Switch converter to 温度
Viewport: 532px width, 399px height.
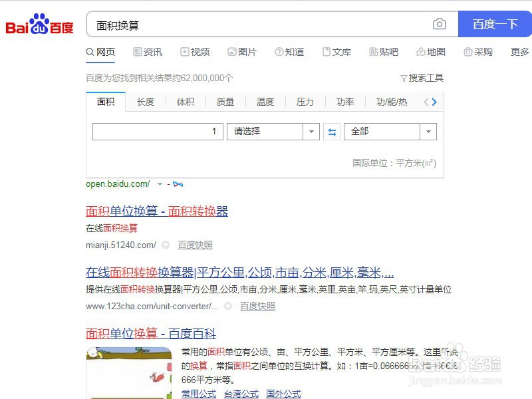(x=265, y=102)
